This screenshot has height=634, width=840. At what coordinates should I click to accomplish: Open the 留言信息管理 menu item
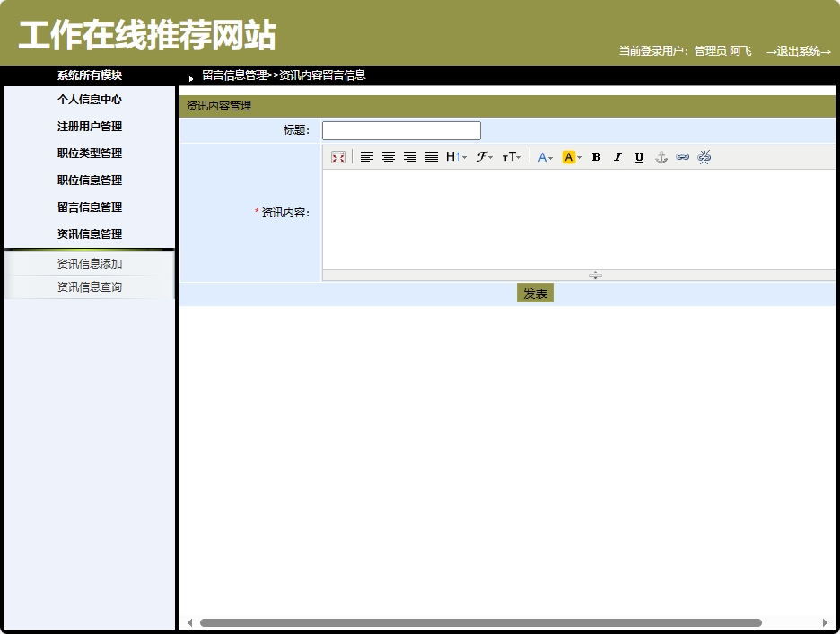pyautogui.click(x=90, y=207)
